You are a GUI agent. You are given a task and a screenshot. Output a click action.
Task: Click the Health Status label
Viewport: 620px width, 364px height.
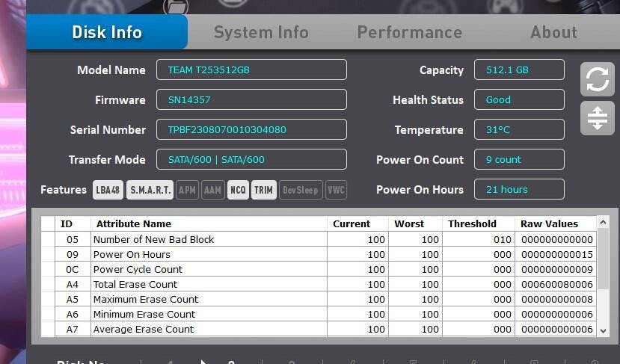coord(428,99)
